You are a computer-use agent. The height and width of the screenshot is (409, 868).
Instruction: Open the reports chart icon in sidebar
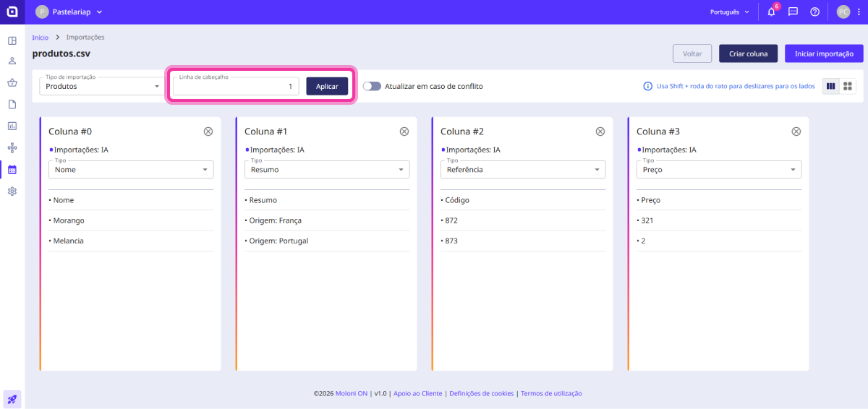tap(12, 126)
